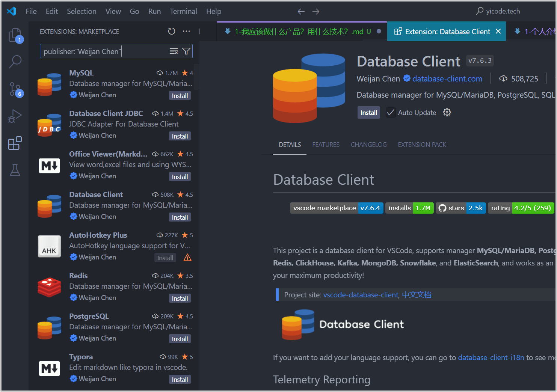Install the Database Client extension
Image resolution: width=557 pixels, height=392 pixels.
368,113
